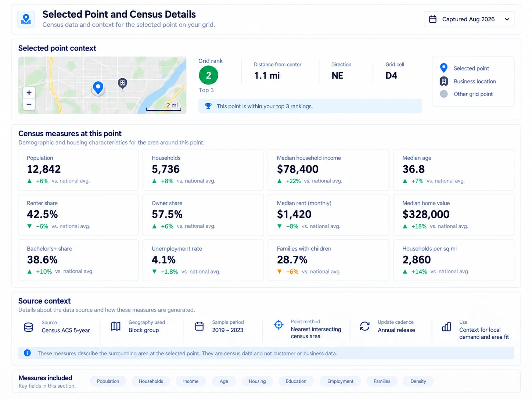Zoom out on the map with minus button
The image size is (532, 399).
coord(29,104)
